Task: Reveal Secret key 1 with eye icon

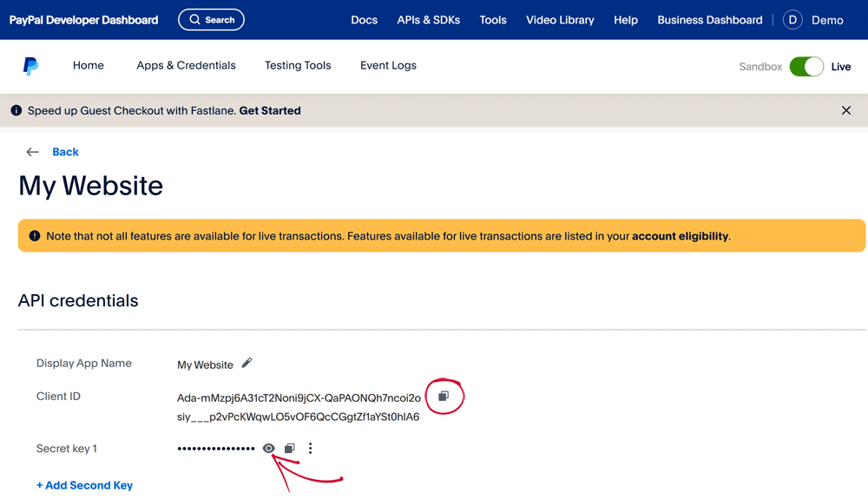Action: (269, 449)
